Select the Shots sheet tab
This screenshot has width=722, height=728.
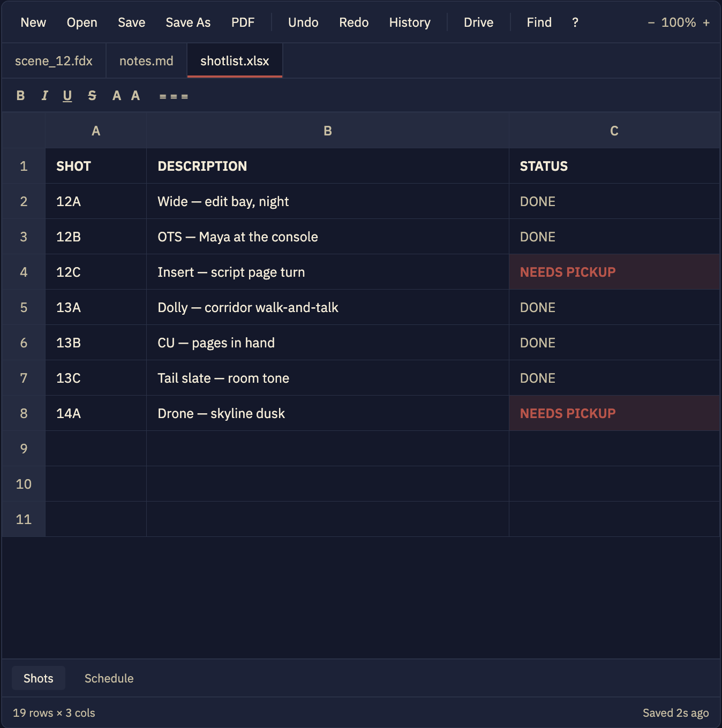[x=39, y=678]
